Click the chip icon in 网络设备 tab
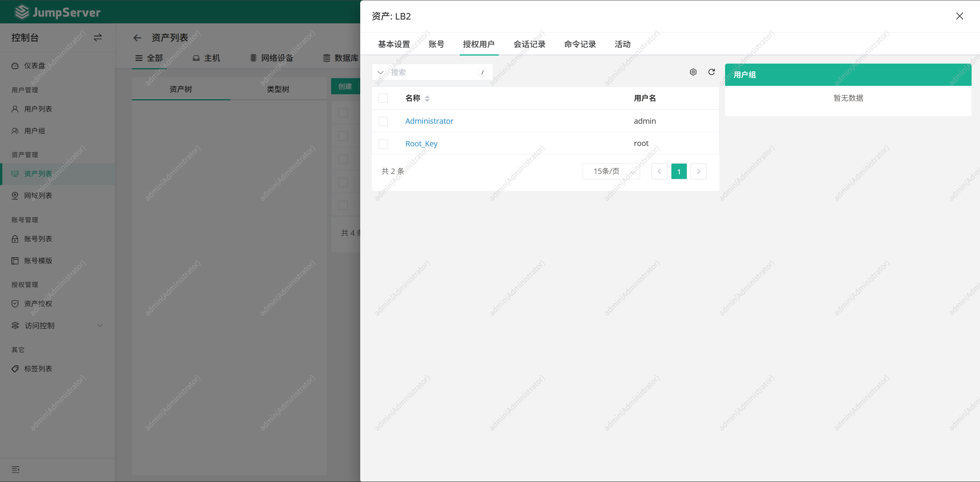The height and width of the screenshot is (482, 980). (253, 58)
